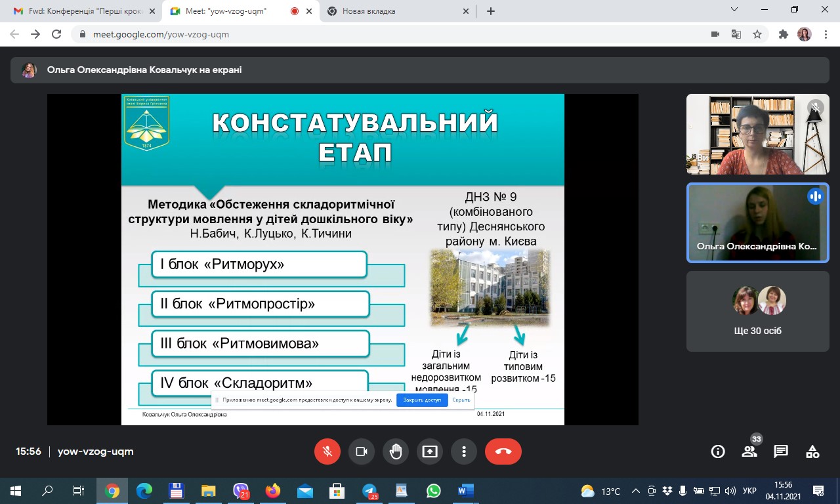Open more options with three-dot icon
The height and width of the screenshot is (504, 840).
coord(464,451)
